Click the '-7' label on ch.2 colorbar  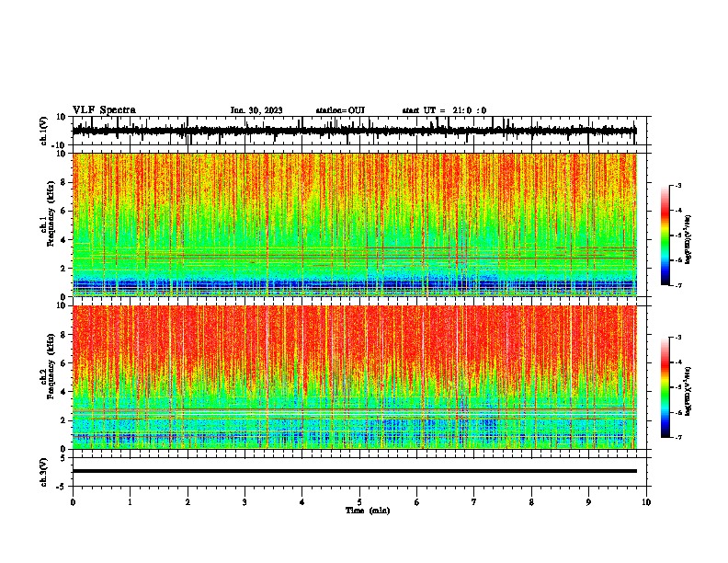677,438
